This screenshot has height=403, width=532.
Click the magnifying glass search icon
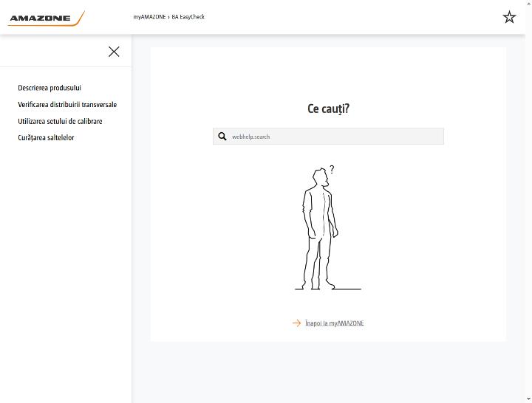coord(222,137)
